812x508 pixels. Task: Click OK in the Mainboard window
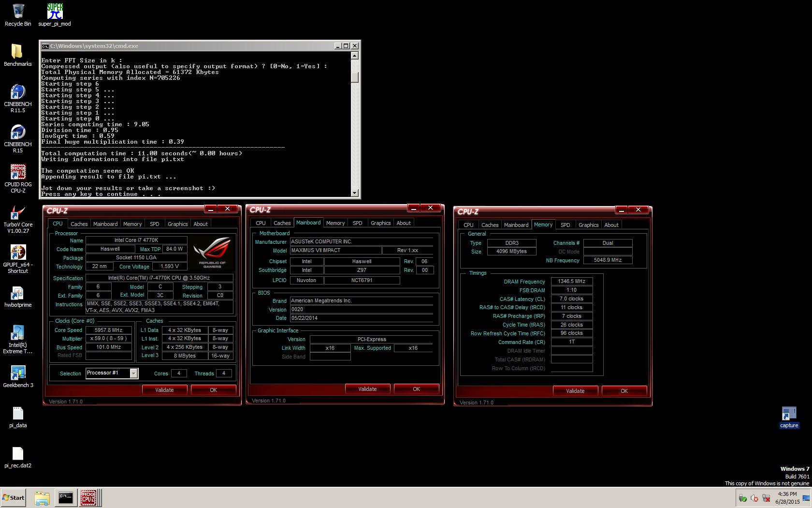pyautogui.click(x=417, y=389)
